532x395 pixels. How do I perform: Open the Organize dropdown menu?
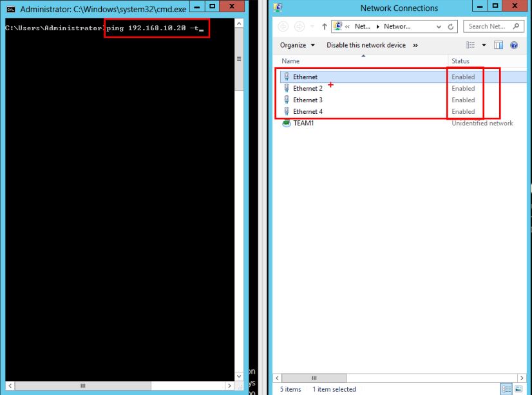click(298, 45)
